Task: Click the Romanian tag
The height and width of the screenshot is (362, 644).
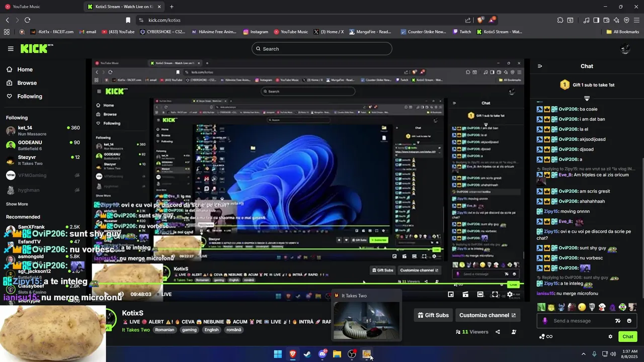Action: coord(165,330)
